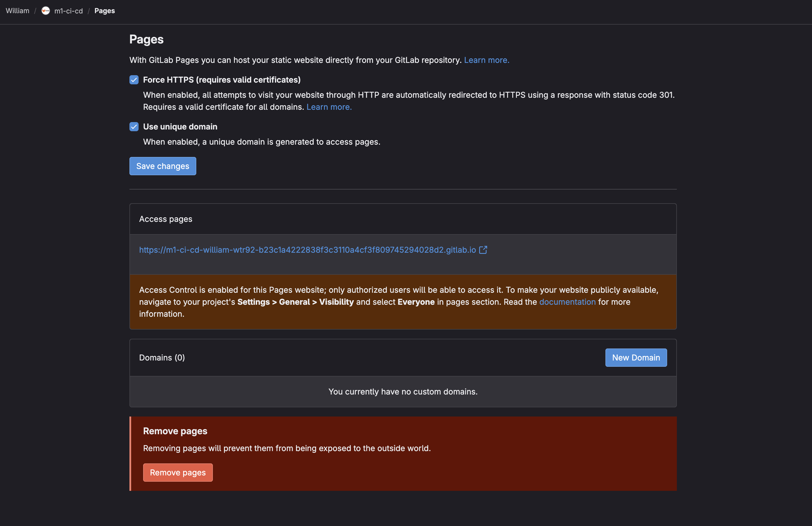
Task: Open the William breadcrumb link
Action: 17,11
